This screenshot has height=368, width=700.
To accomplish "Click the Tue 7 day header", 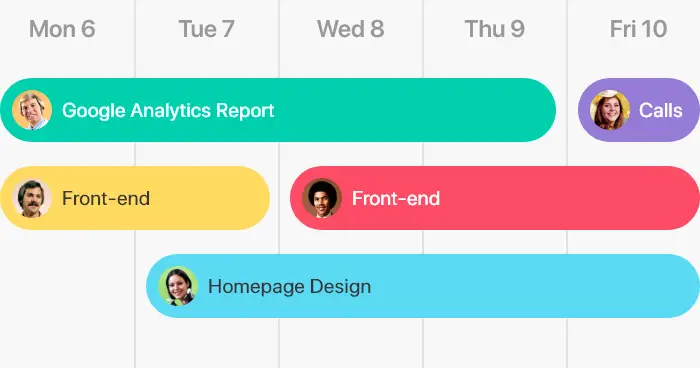I will (206, 29).
